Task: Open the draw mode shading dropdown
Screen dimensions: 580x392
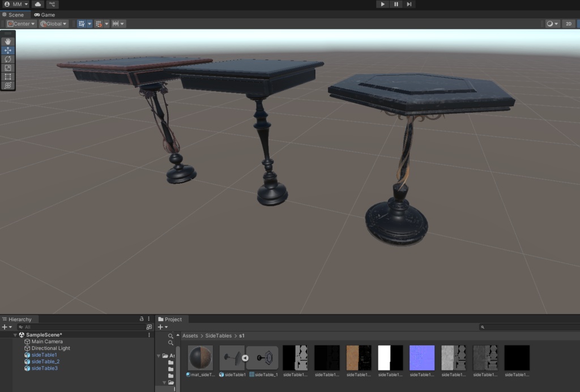Action: (x=552, y=24)
